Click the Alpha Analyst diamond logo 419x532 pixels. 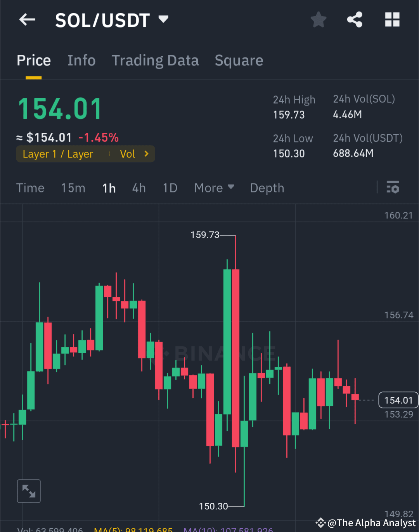320,523
